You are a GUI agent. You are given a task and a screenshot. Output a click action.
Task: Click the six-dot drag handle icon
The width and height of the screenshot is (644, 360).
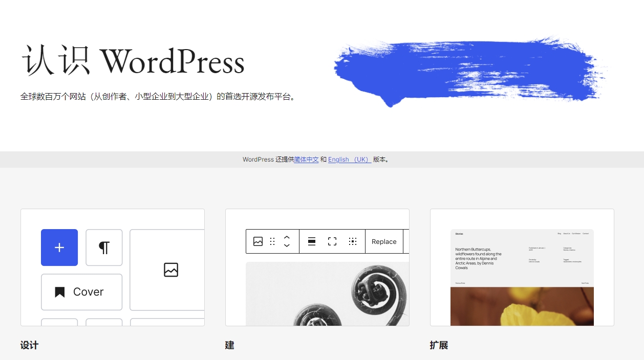click(x=272, y=241)
